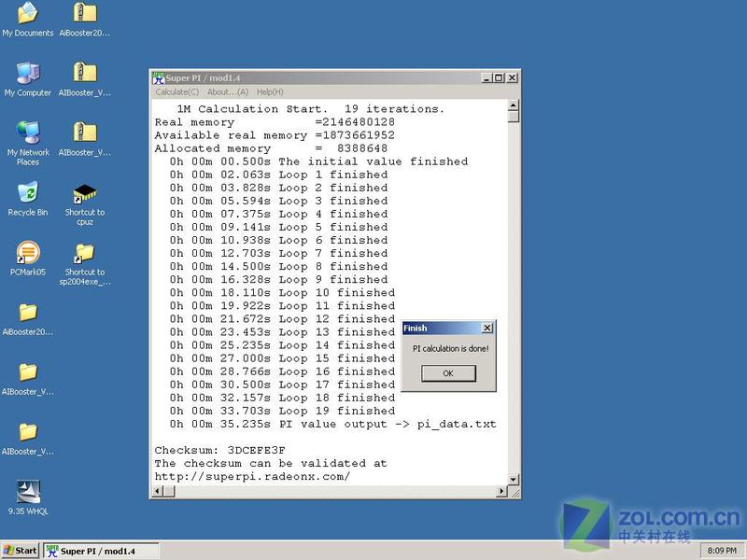Click the 'Real memory =2146480128' line
The image size is (747, 560).
pyautogui.click(x=275, y=122)
